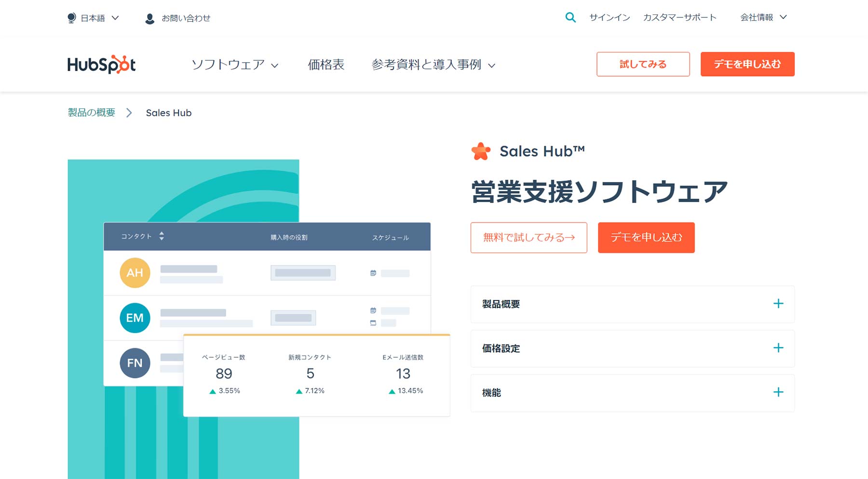
Task: Click the contact person icon
Action: [x=150, y=18]
